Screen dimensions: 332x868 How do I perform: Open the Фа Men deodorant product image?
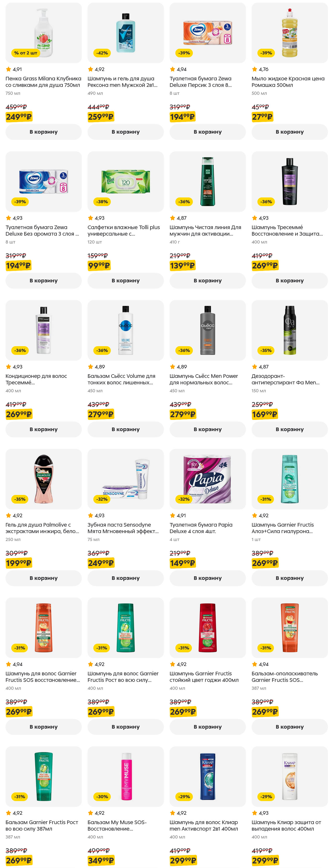289,330
